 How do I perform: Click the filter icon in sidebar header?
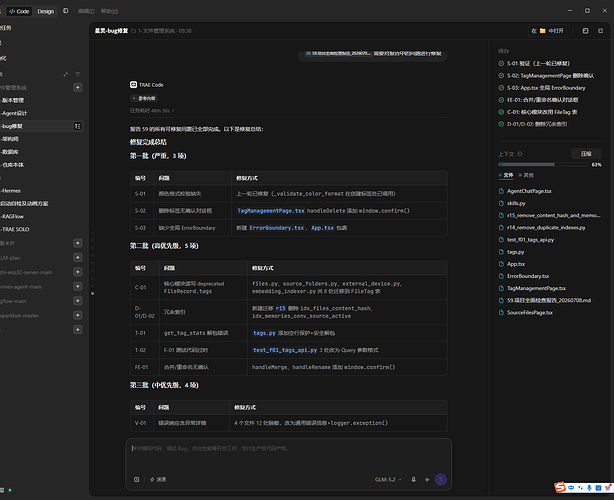click(x=78, y=74)
